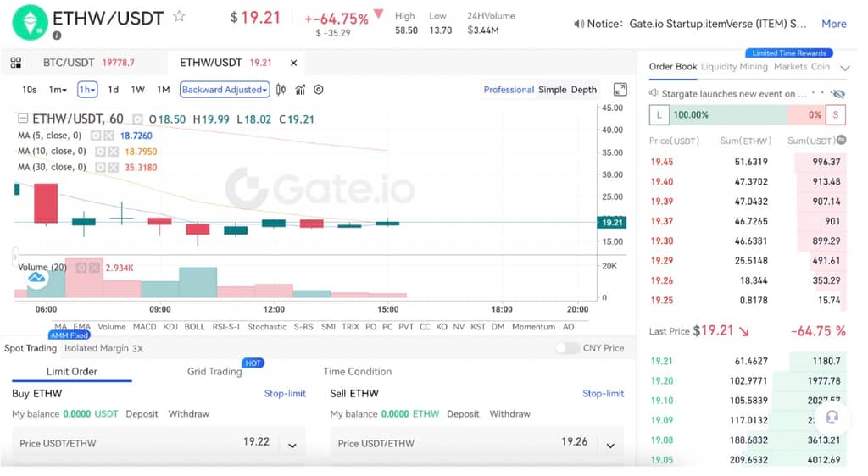Add the MACD indicator from the list
This screenshot has width=868, height=476.
coord(144,327)
